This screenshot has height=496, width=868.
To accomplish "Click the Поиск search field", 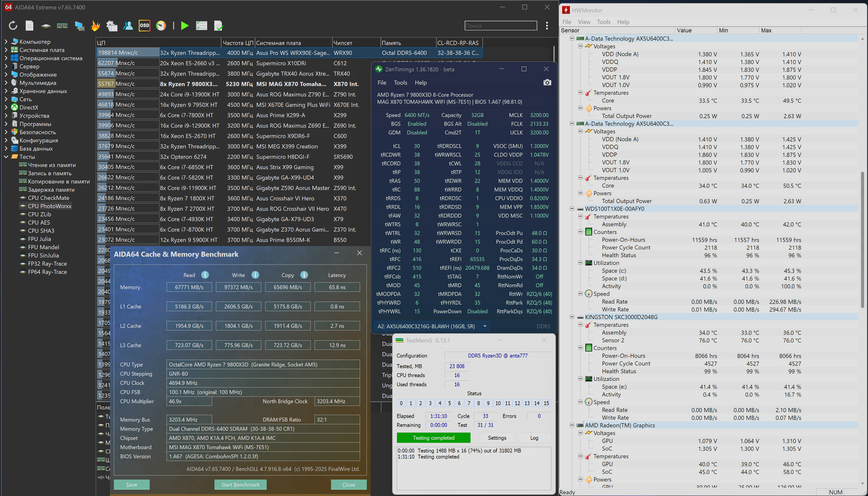I will pos(500,26).
